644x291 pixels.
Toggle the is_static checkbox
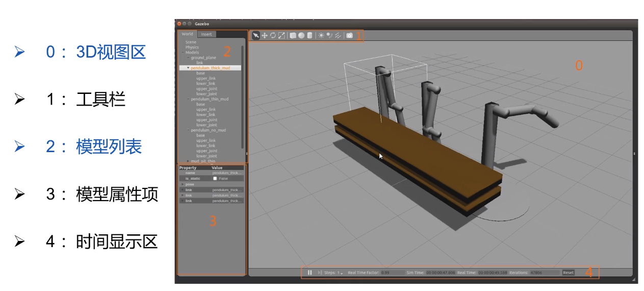pos(215,179)
